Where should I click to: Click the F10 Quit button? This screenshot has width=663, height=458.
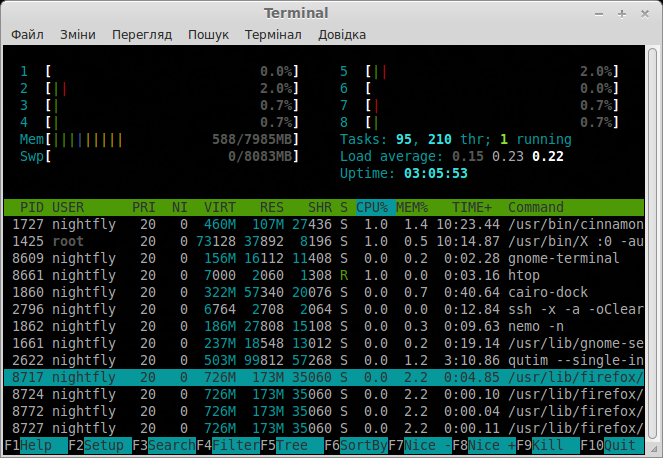click(x=612, y=445)
